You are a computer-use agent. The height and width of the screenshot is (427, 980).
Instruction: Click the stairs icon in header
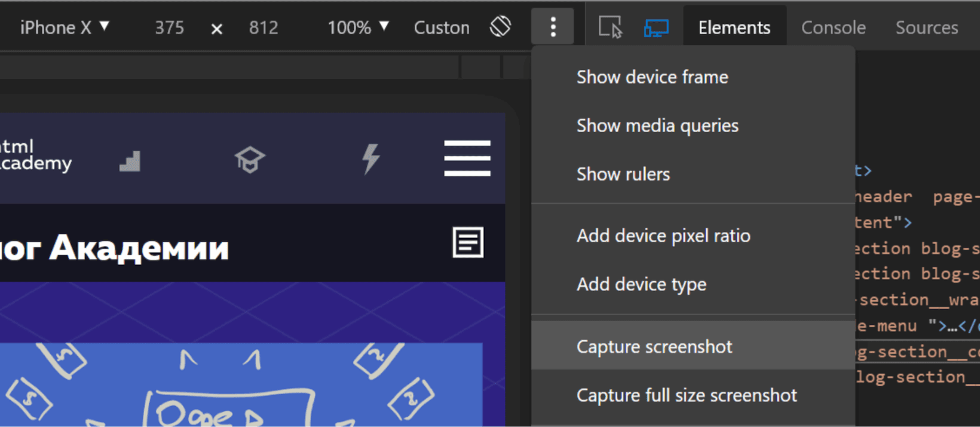tap(130, 161)
